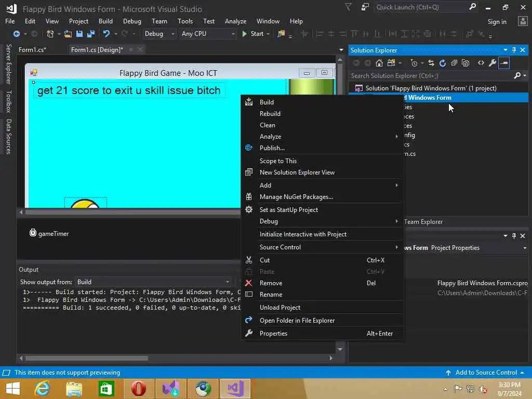
Task: Click the Sync with Active Document icon
Action: (x=431, y=63)
